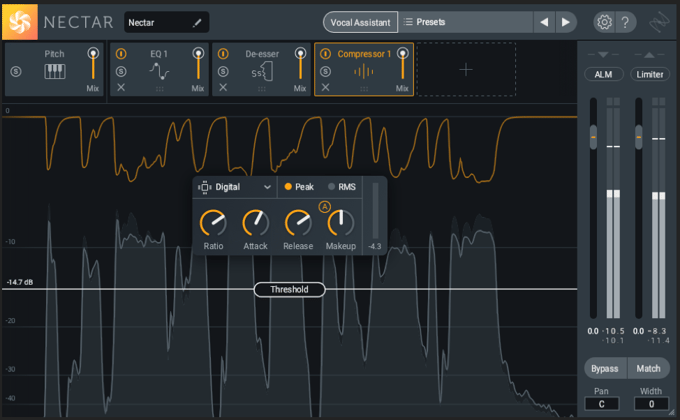Click the Ratio knob
The height and width of the screenshot is (420, 680).
tap(213, 223)
